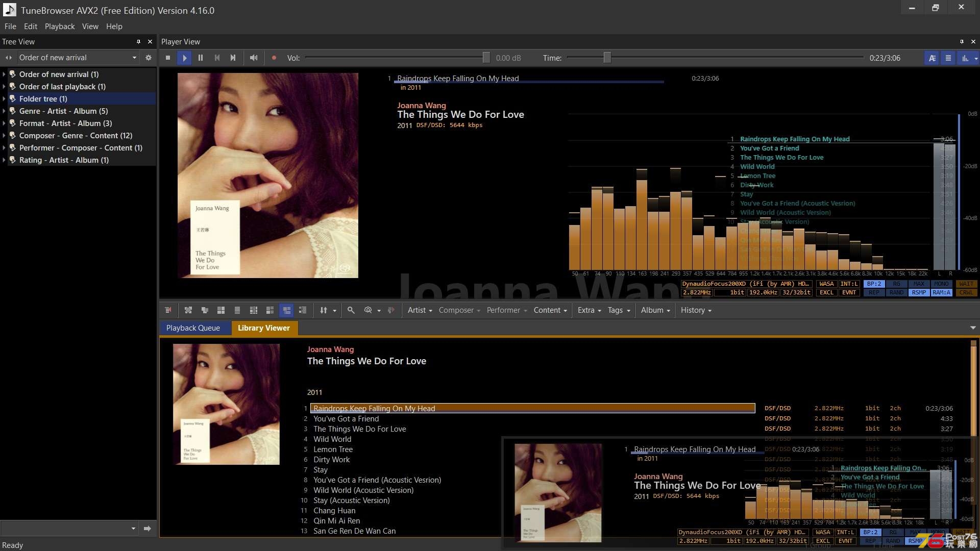Image resolution: width=980 pixels, height=551 pixels.
Task: Select the scattered covers view icon
Action: (x=188, y=310)
